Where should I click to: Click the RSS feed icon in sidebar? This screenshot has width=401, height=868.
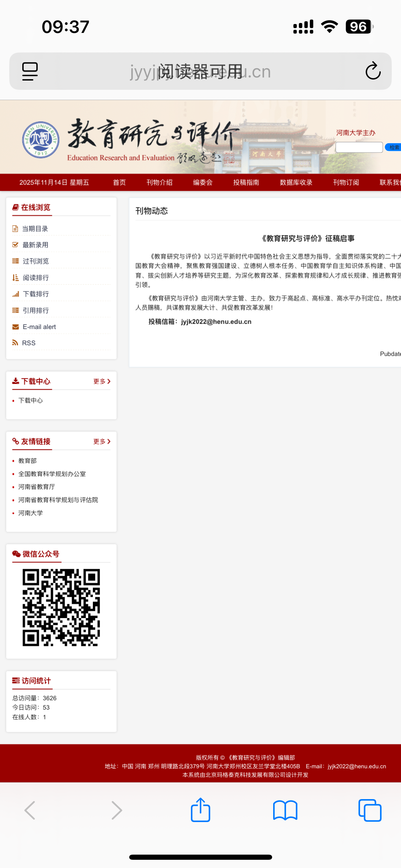[x=15, y=342]
